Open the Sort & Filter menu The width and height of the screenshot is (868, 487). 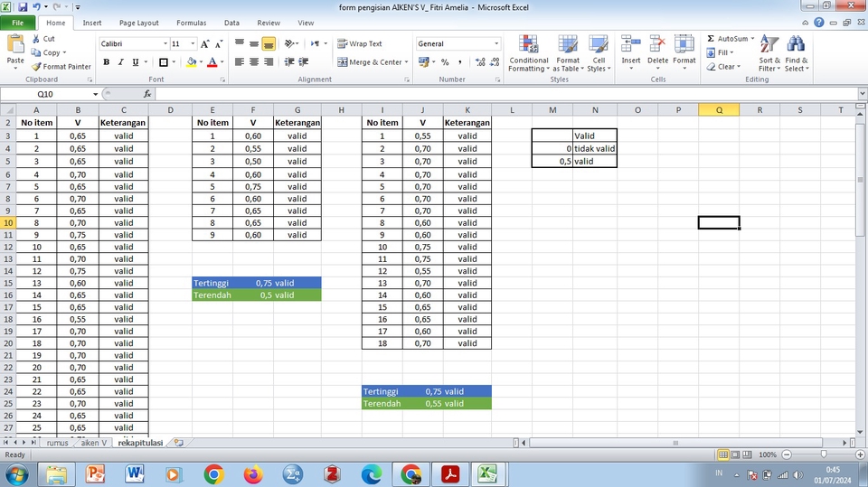(x=769, y=53)
